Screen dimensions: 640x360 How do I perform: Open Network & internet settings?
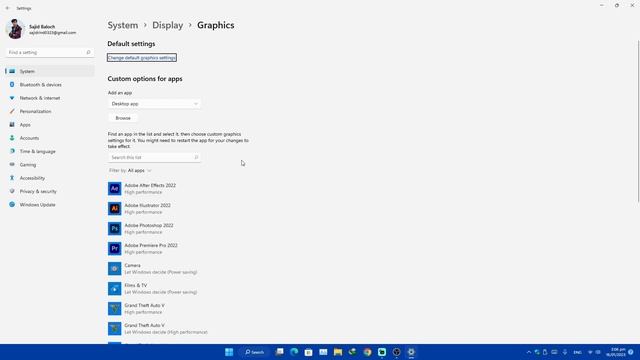[50, 98]
